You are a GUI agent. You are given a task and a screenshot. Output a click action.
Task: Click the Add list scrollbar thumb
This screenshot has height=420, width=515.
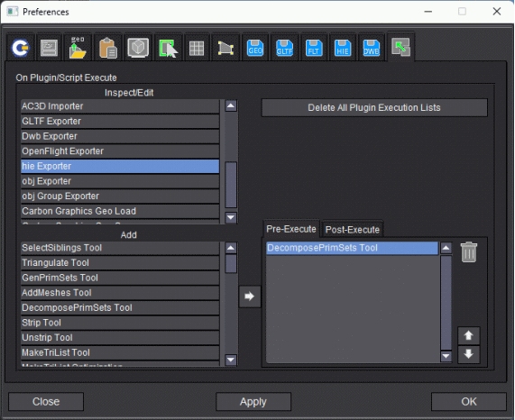tap(231, 263)
